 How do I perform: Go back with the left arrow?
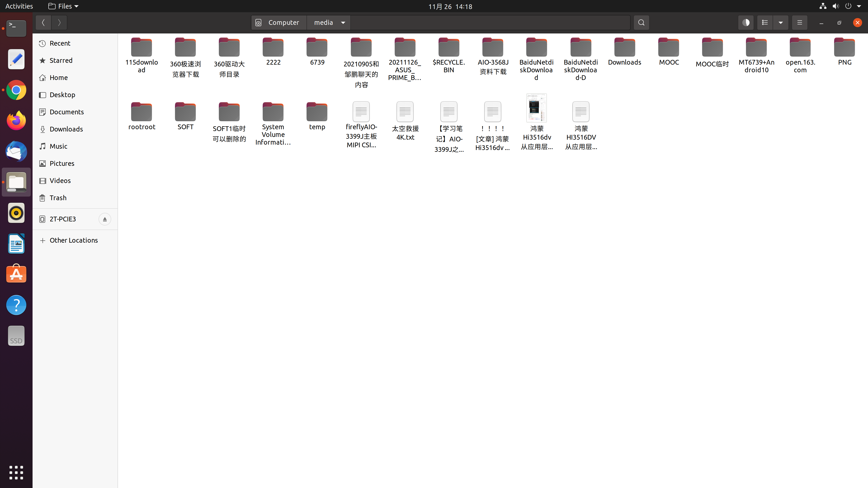coord(43,23)
